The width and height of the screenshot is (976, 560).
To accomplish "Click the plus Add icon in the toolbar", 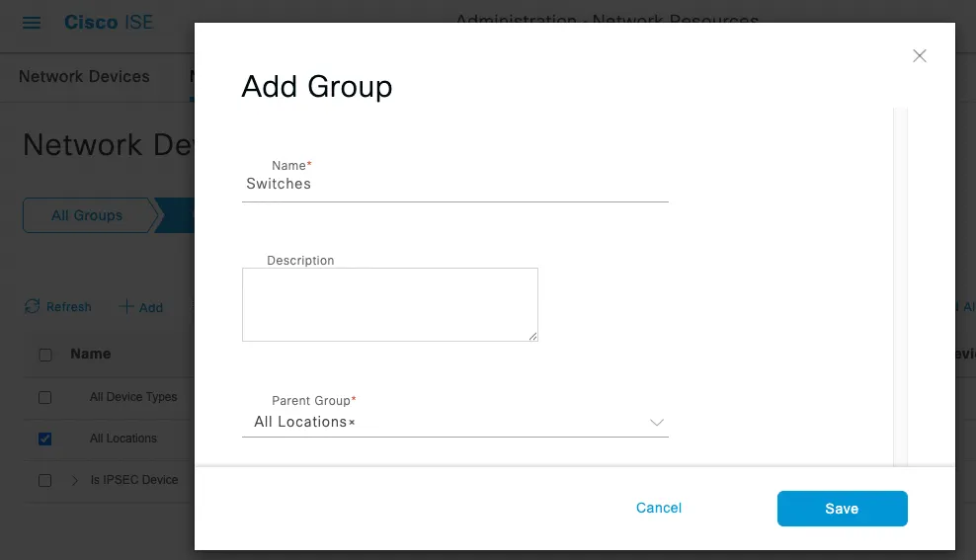I will [126, 307].
